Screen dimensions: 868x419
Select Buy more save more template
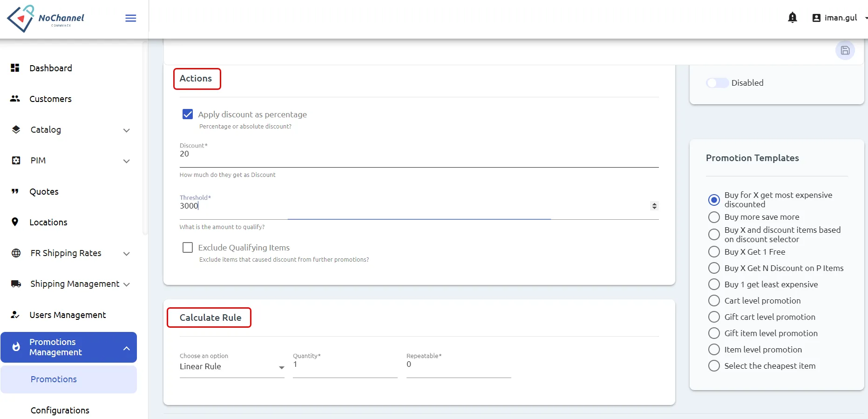point(714,217)
